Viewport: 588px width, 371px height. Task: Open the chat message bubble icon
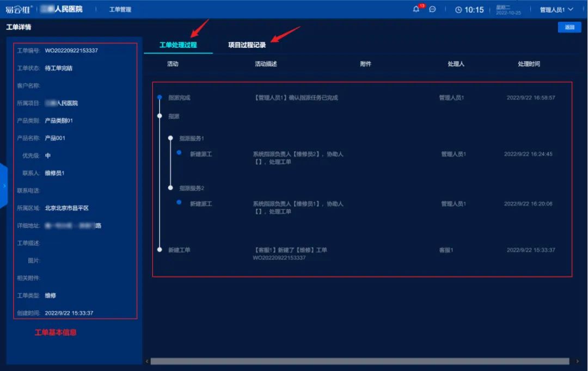(x=432, y=9)
